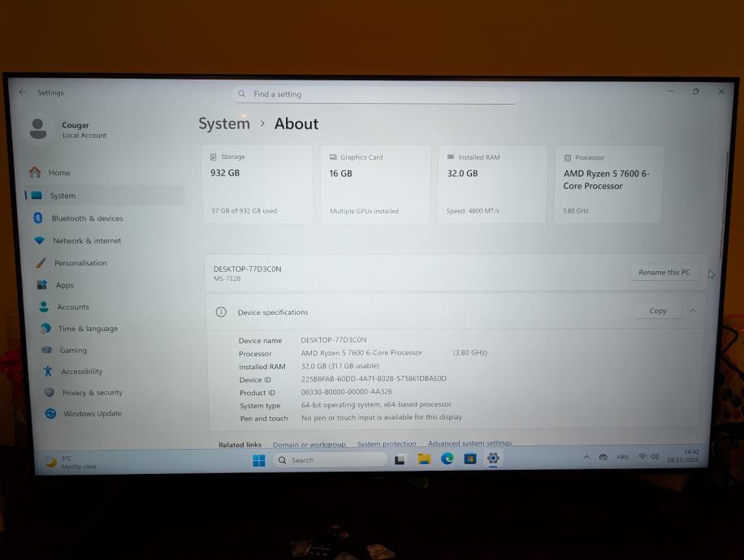The height and width of the screenshot is (560, 744).
Task: Click the settings page vertical scrollbar
Action: [723, 204]
